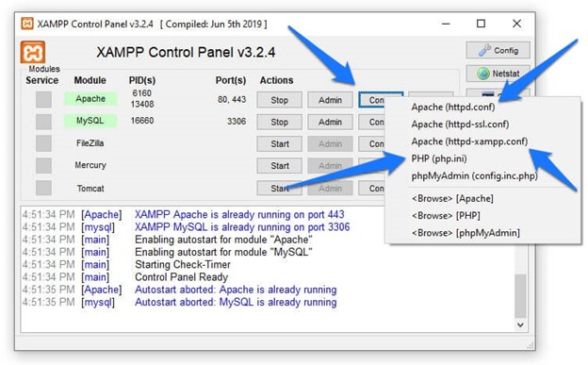Click MySQL PID 16660
Viewport: 588px width, 365px height.
pyautogui.click(x=142, y=121)
